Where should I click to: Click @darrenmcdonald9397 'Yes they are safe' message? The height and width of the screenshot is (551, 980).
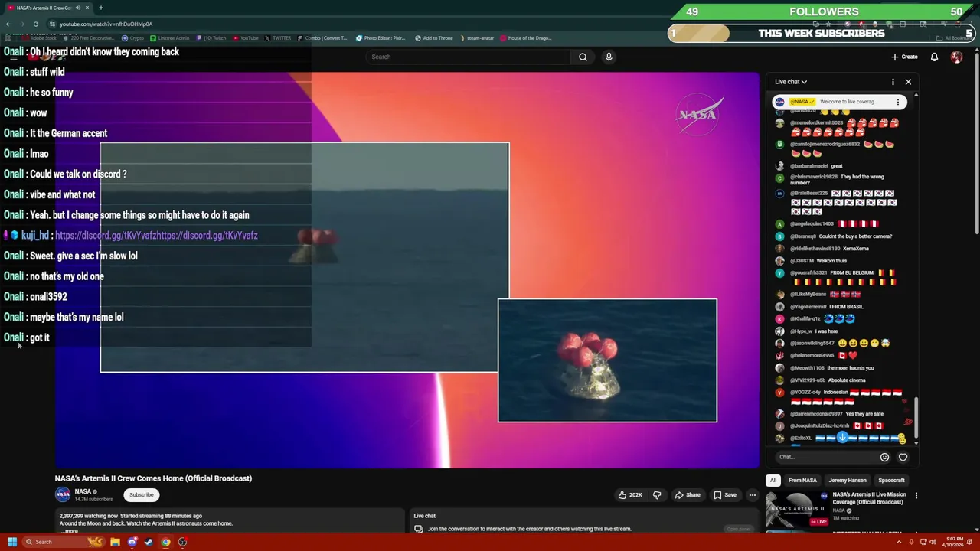(x=864, y=414)
